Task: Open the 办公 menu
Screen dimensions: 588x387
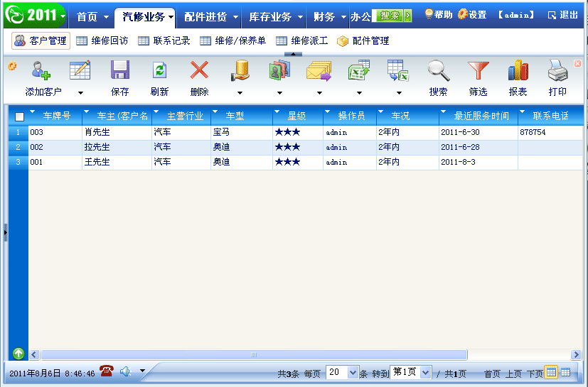Action: pyautogui.click(x=360, y=16)
